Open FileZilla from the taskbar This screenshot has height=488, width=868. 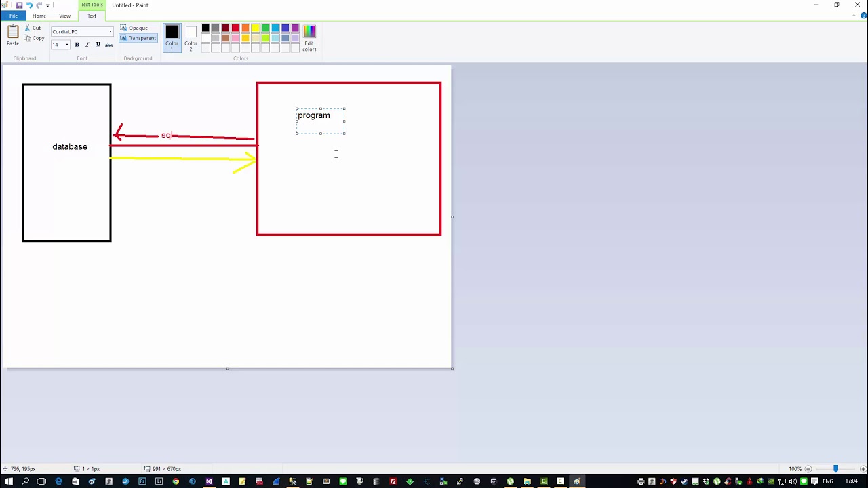(x=393, y=481)
